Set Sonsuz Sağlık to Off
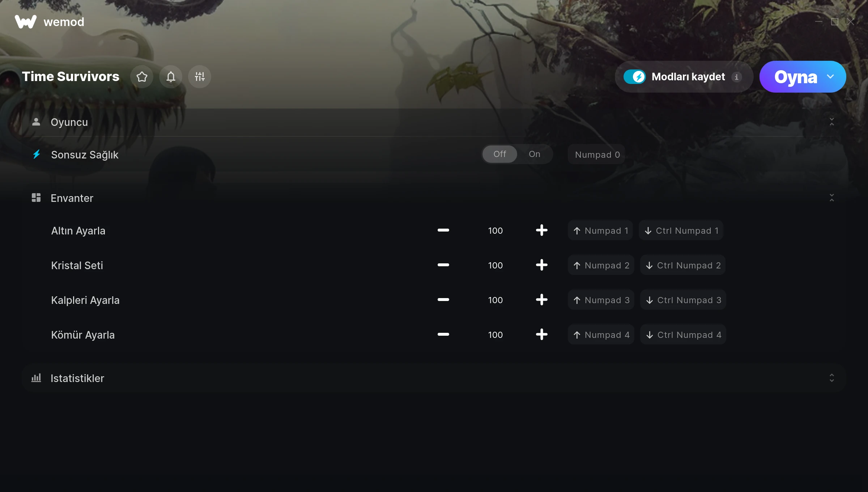Image resolution: width=868 pixels, height=492 pixels. [500, 154]
